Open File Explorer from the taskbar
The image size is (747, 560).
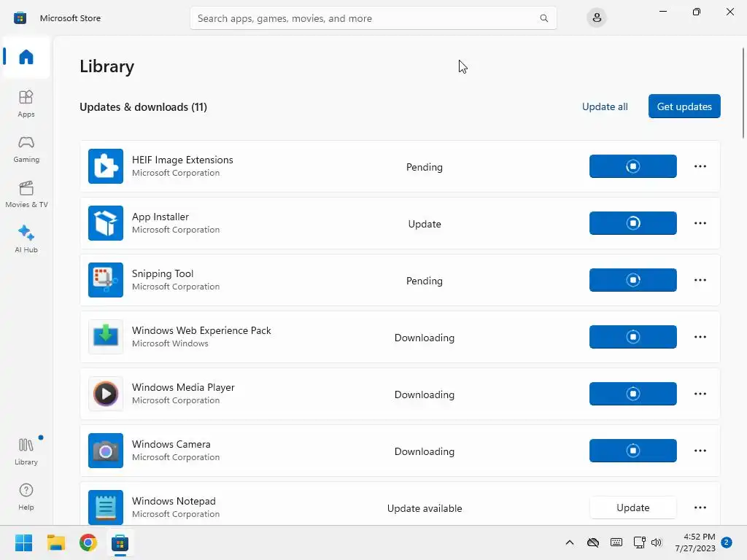point(55,542)
